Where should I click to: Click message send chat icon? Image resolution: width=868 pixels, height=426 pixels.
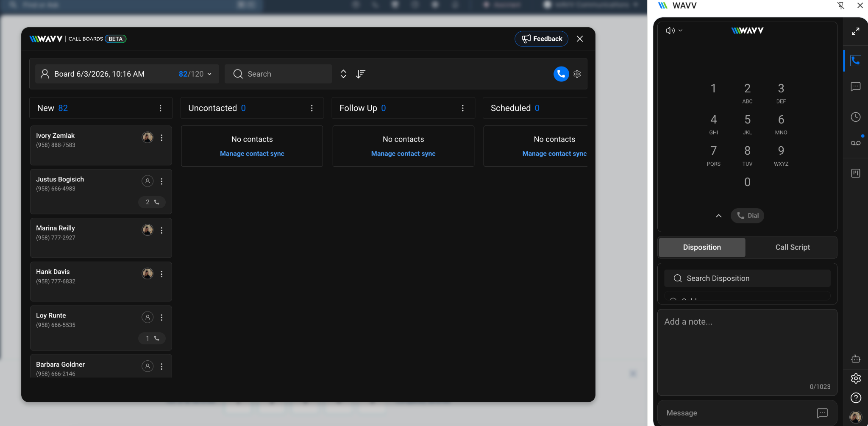pos(822,413)
